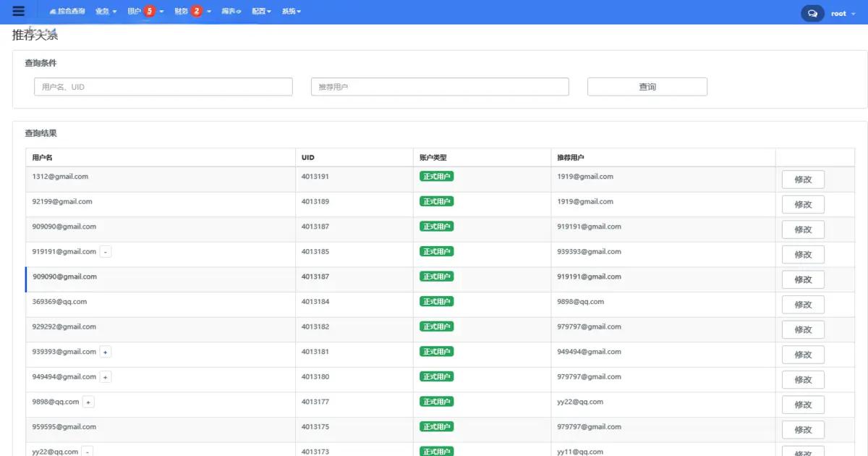Click the 查询结果 section heading
Screen dimensions: 868x456
click(41, 134)
